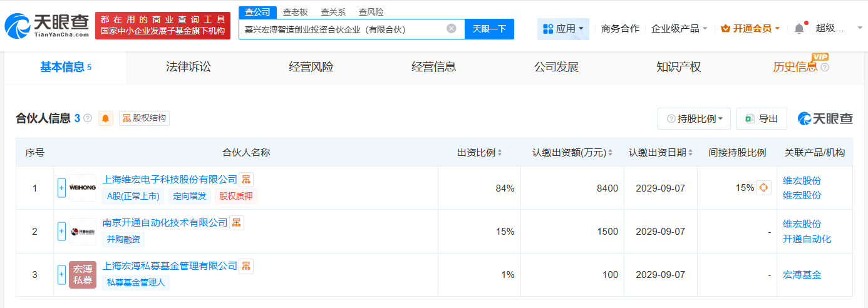This screenshot has height=308, width=868.
Task: Clear the search box text
Action: [x=452, y=29]
